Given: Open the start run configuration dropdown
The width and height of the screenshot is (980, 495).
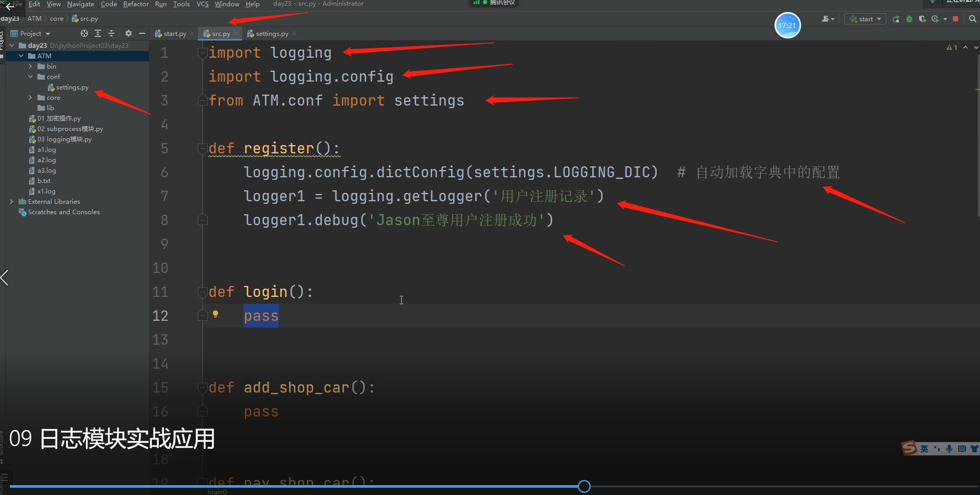Looking at the screenshot, I should pyautogui.click(x=866, y=19).
